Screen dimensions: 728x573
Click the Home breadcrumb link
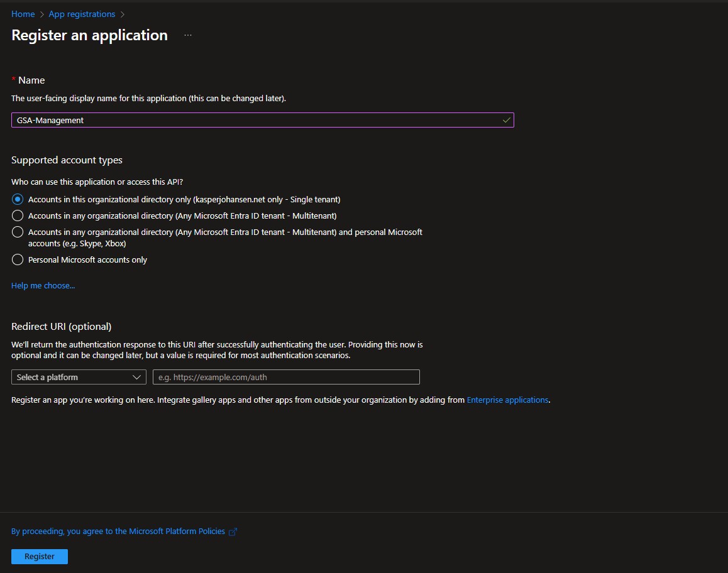(23, 14)
